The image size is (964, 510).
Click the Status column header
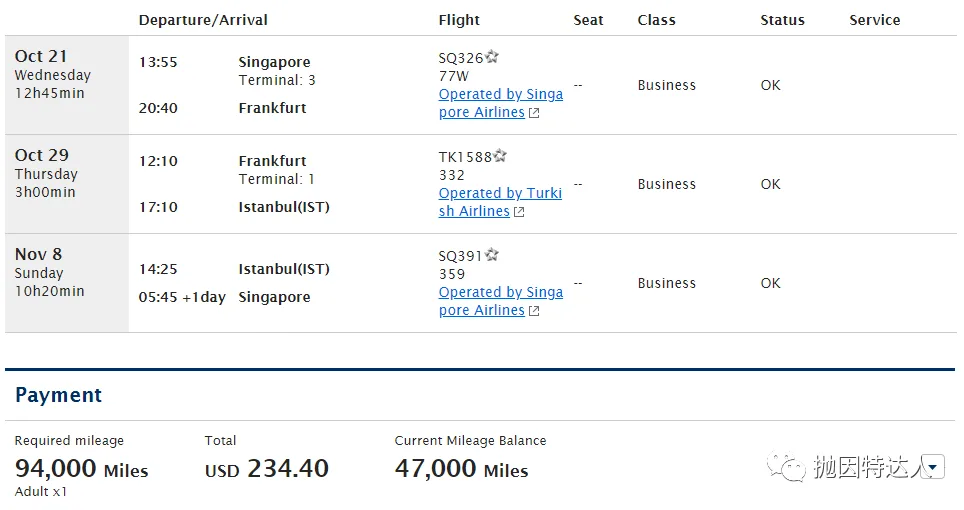click(782, 20)
